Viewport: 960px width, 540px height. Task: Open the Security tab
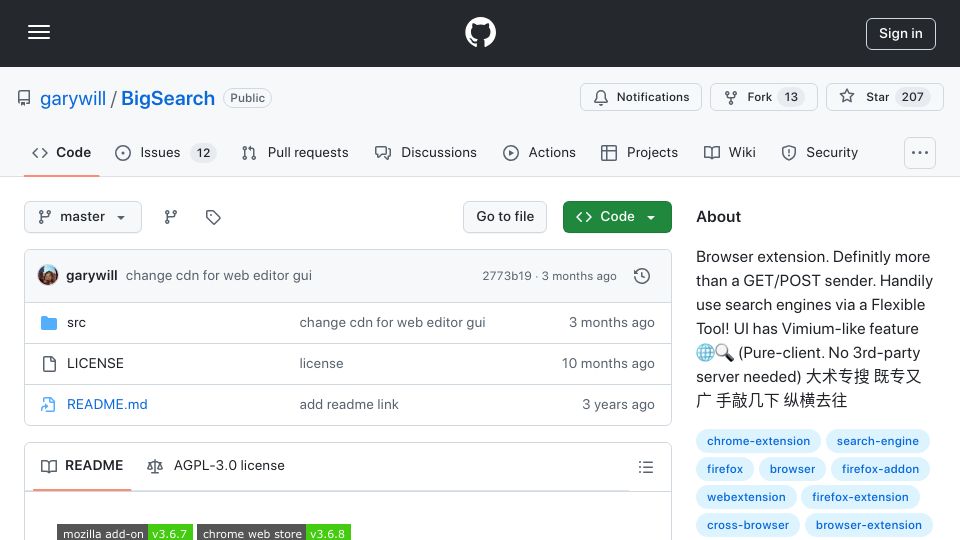820,152
